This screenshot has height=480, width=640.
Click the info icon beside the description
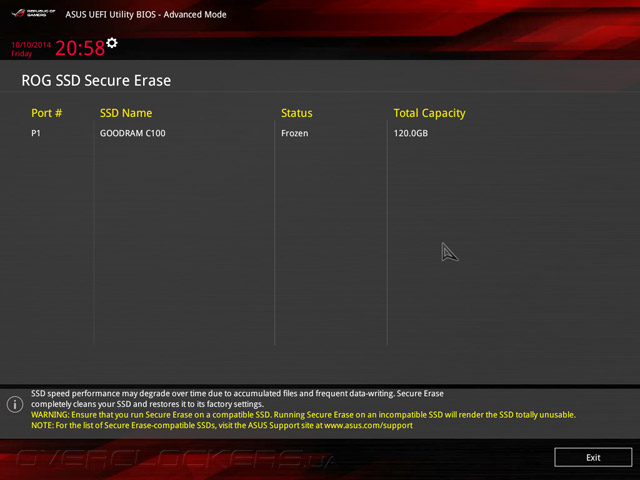point(15,404)
